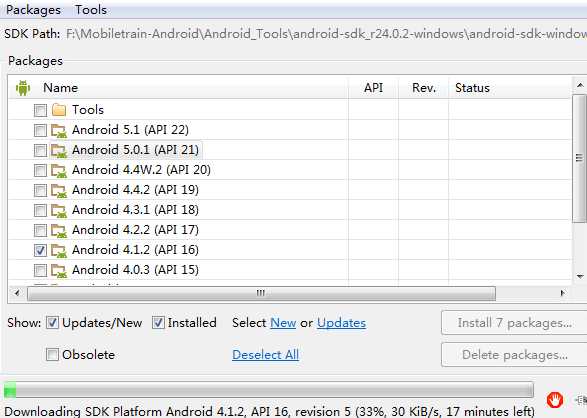Enable the Obsolete filter checkbox
Viewport: 587px width, 418px height.
click(52, 354)
